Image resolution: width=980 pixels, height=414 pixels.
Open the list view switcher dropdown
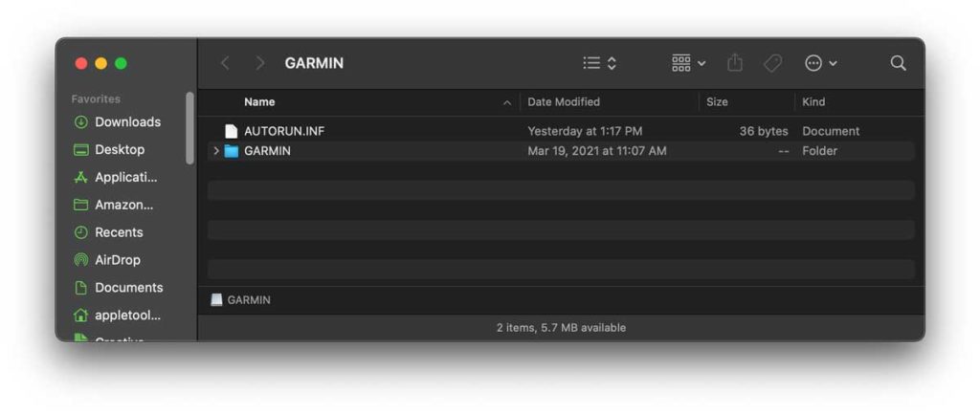600,63
